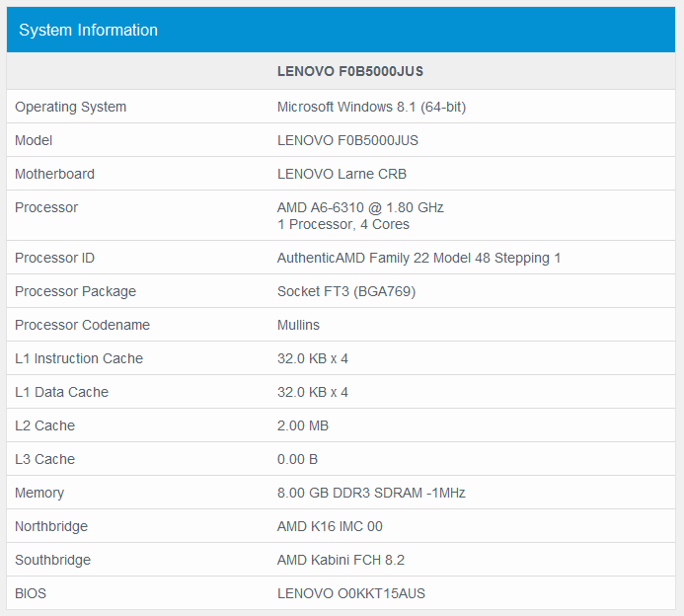Select the Operating System row label

click(71, 107)
